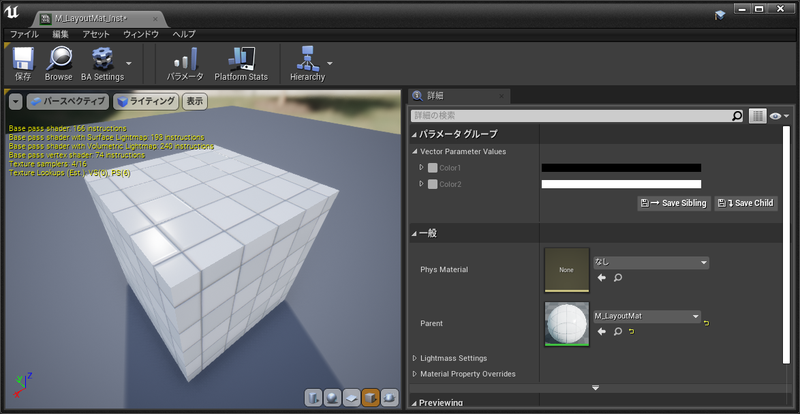The height and width of the screenshot is (414, 800).
Task: Reset arrow beside Parent browse magnifier
Action: pyautogui.click(x=632, y=332)
